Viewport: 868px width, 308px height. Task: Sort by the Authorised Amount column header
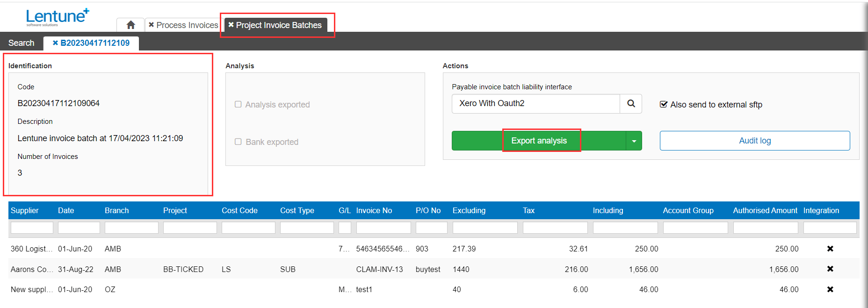click(x=765, y=210)
